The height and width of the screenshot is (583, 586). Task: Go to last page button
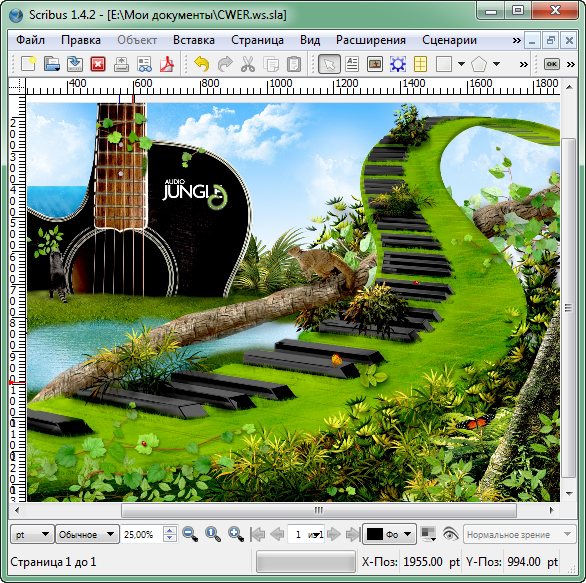pos(353,534)
